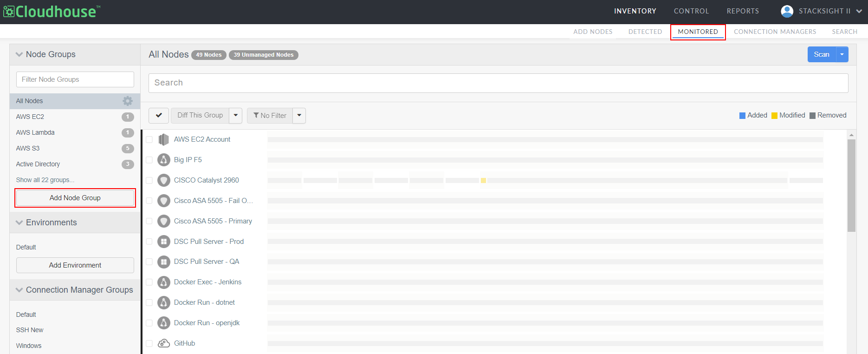The height and width of the screenshot is (354, 868).
Task: Click the Scan button
Action: [x=822, y=54]
